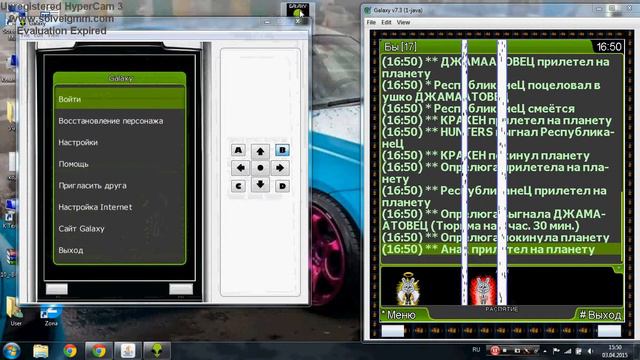Open the green alien Galaxy taskbar icon
The height and width of the screenshot is (360, 640).
point(157,351)
